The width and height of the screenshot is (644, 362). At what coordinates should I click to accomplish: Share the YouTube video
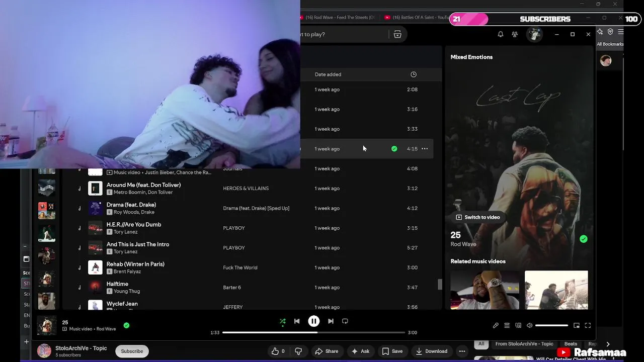coord(326,351)
